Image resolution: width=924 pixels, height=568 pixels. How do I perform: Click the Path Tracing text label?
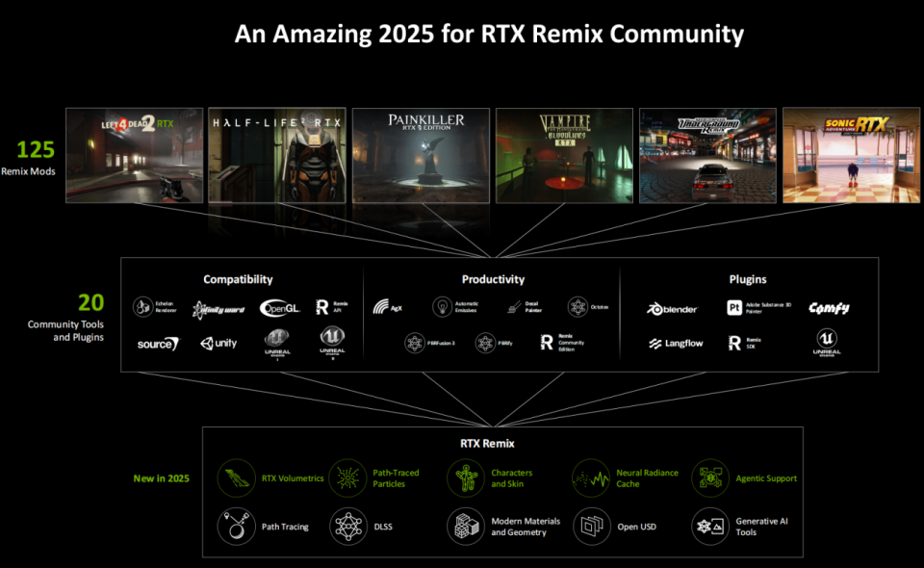click(285, 527)
